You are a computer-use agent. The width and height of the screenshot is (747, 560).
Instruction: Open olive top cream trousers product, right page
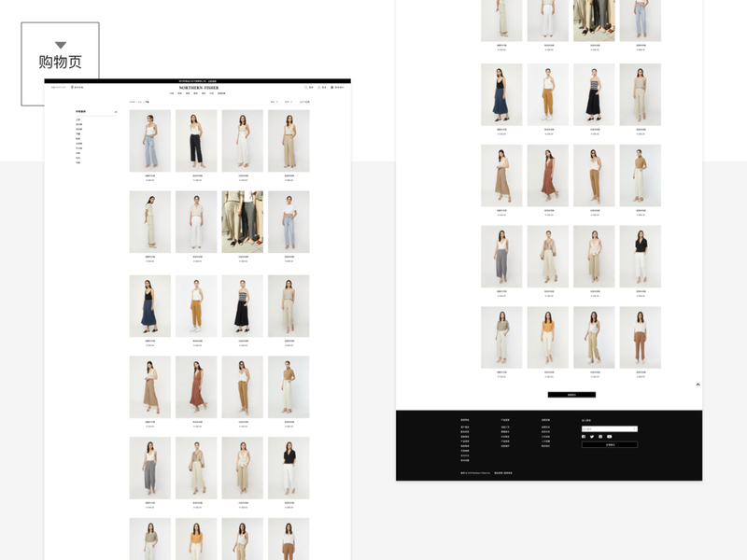pos(501,338)
